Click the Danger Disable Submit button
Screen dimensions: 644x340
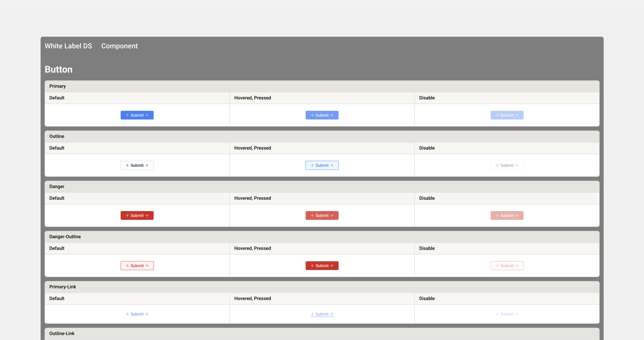coord(507,215)
